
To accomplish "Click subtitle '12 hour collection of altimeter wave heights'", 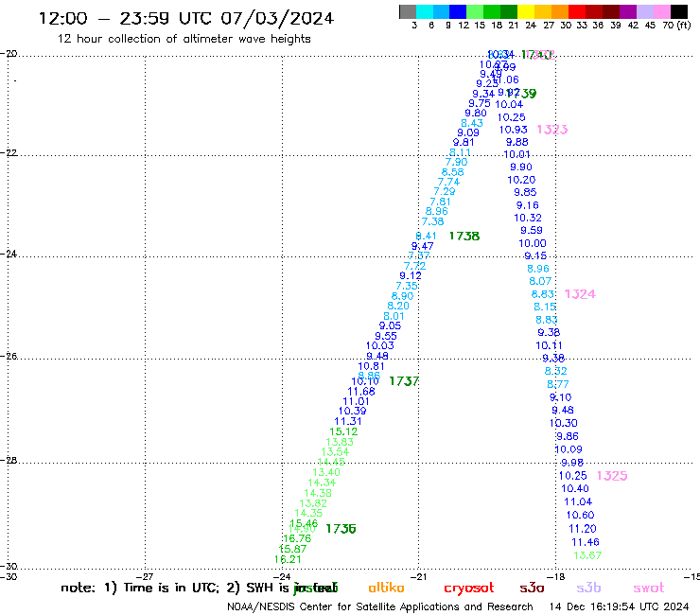I will click(x=184, y=39).
